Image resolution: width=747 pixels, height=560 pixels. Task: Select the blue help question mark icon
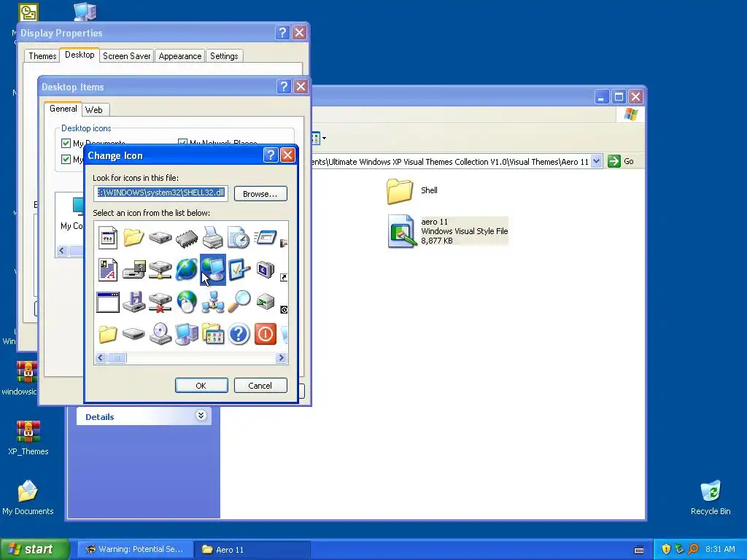[239, 334]
